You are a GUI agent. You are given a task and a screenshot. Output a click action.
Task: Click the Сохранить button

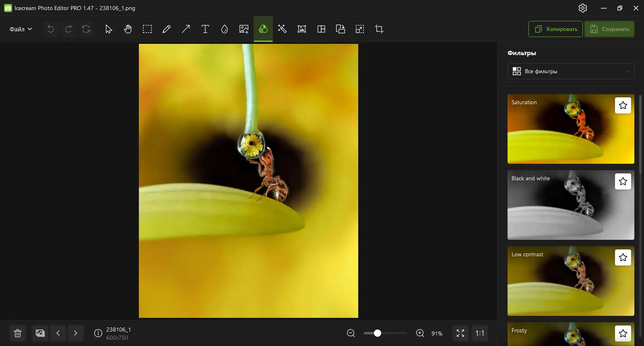coord(609,29)
